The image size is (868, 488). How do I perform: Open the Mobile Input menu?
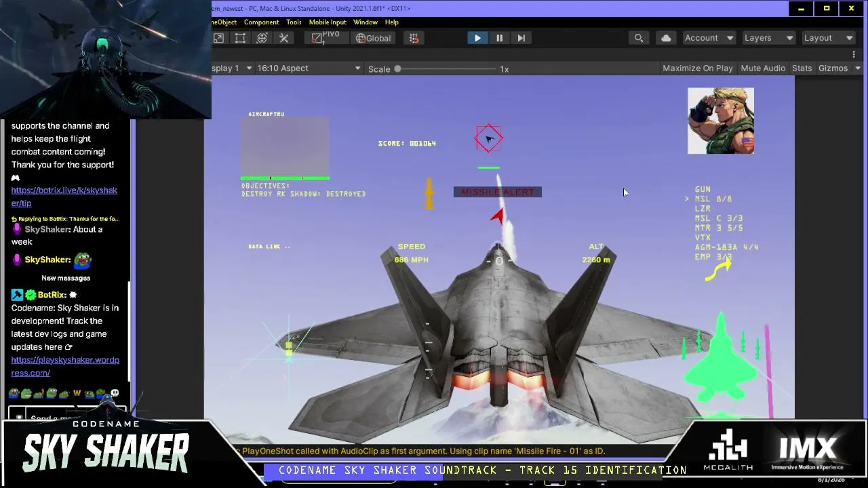point(328,22)
